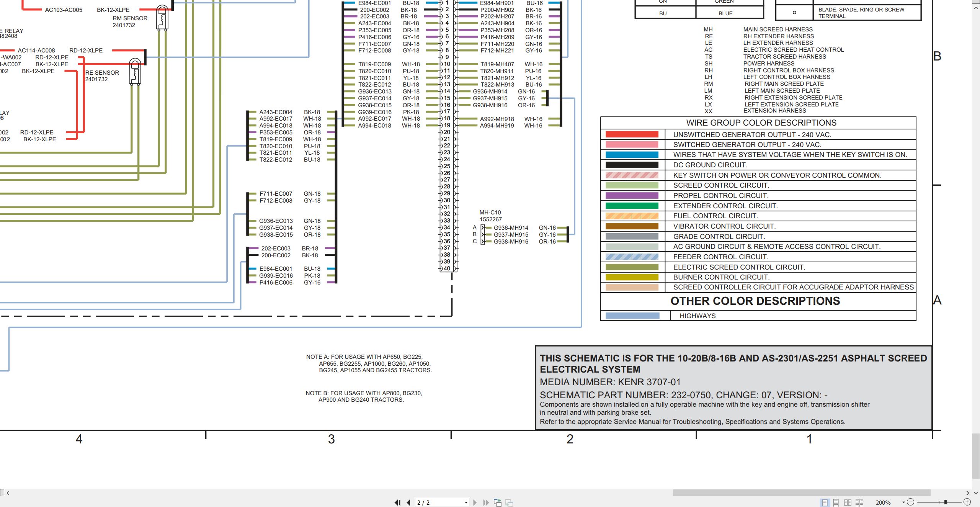Go to the next page
Screen dimensions: 980x507
click(475, 502)
